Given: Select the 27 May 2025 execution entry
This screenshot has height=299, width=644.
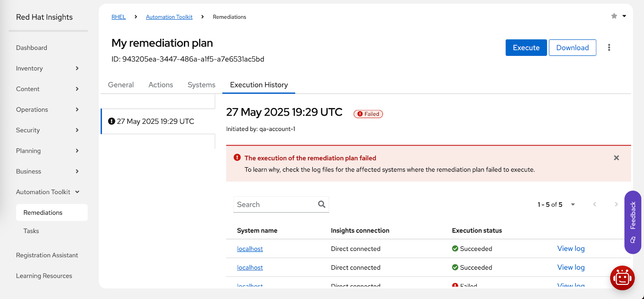Looking at the screenshot, I should tap(155, 121).
